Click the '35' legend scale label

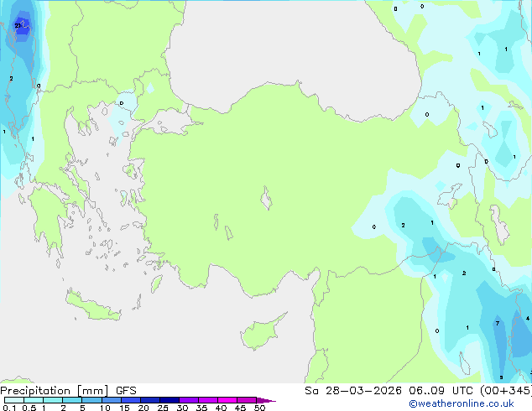(x=201, y=408)
